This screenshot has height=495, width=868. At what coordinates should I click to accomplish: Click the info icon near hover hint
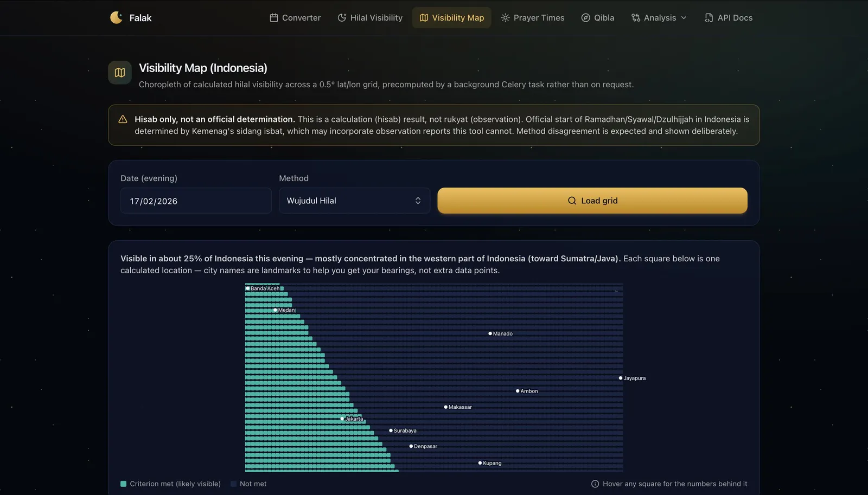point(595,484)
